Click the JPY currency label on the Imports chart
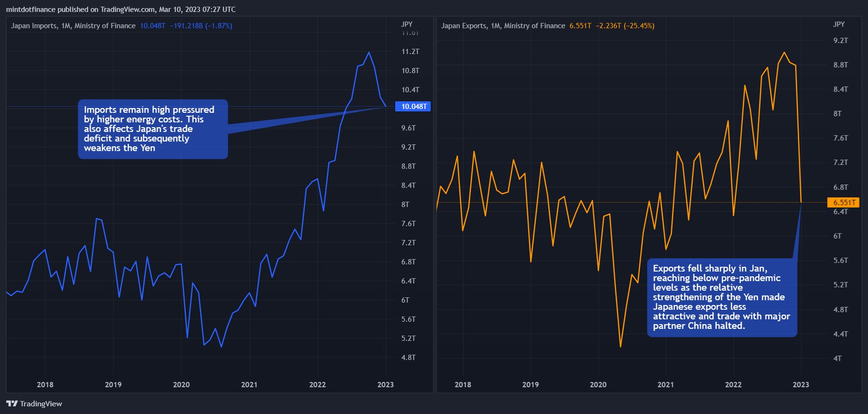 tap(407, 24)
